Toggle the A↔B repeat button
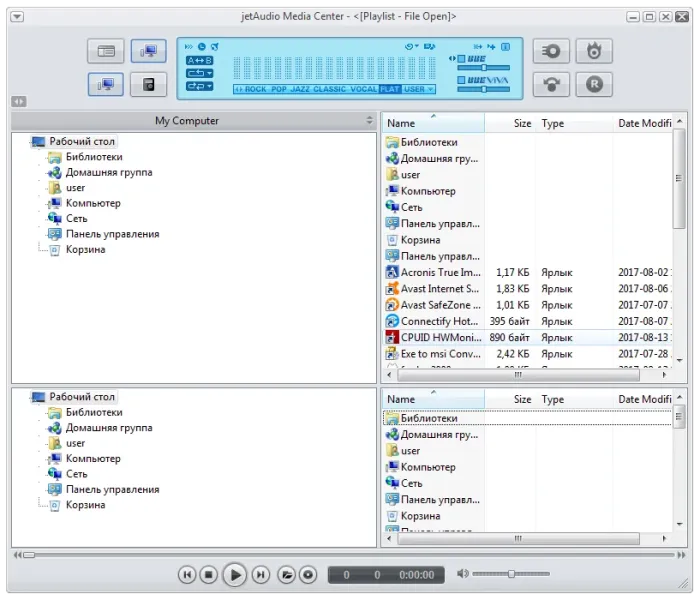Image resolution: width=700 pixels, height=600 pixels. tap(200, 60)
